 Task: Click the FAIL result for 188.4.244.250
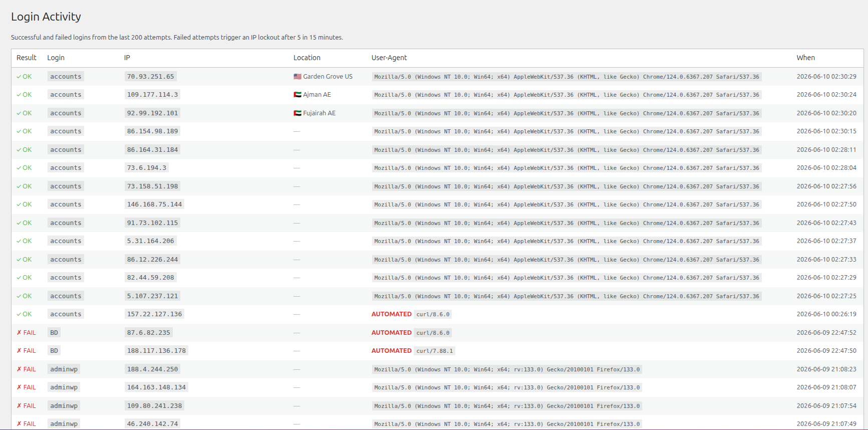pyautogui.click(x=26, y=369)
